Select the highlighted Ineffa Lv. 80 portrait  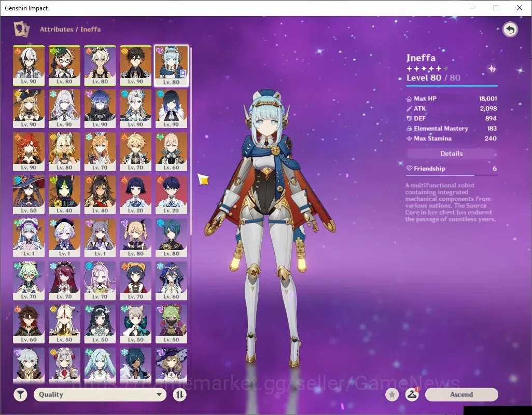click(x=171, y=66)
